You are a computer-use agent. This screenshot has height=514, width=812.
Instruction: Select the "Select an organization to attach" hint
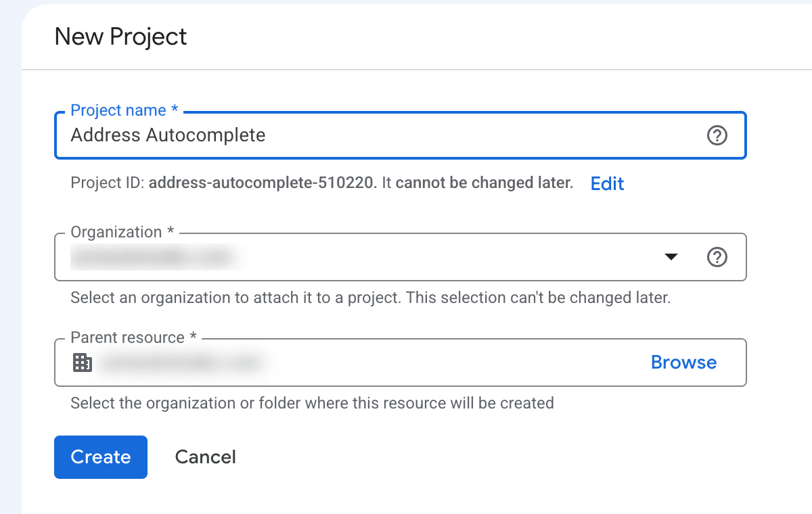(370, 298)
